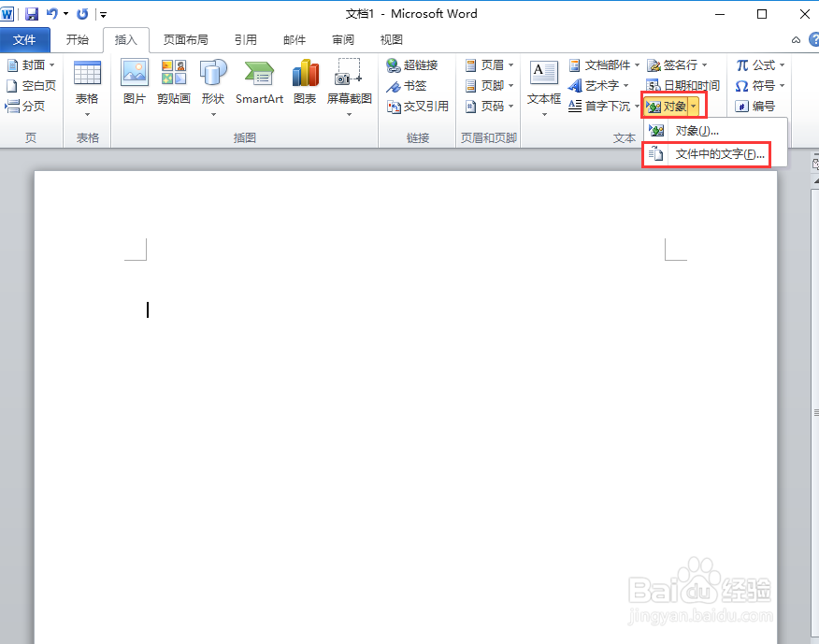Image resolution: width=819 pixels, height=644 pixels.
Task: Open Word Help question mark icon
Action: coord(813,39)
